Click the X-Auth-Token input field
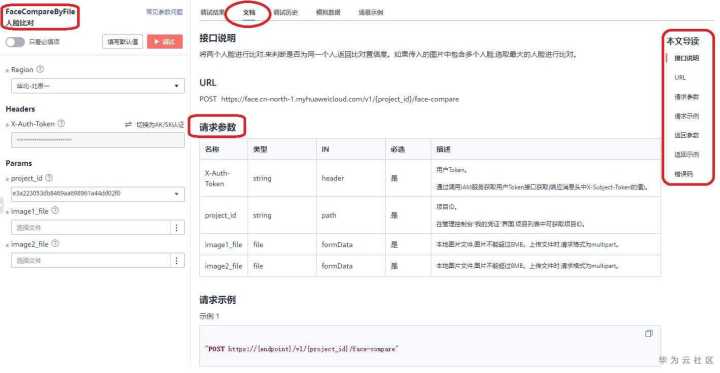The image size is (720, 373). click(98, 140)
